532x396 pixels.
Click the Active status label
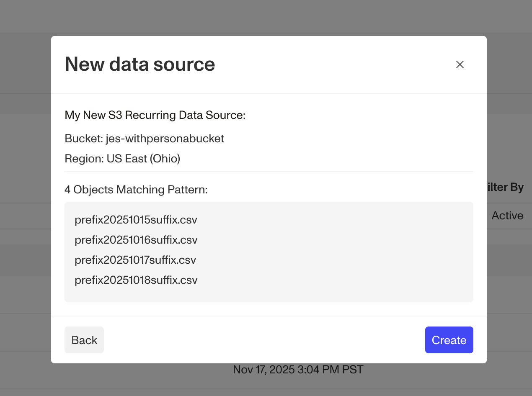click(x=507, y=215)
